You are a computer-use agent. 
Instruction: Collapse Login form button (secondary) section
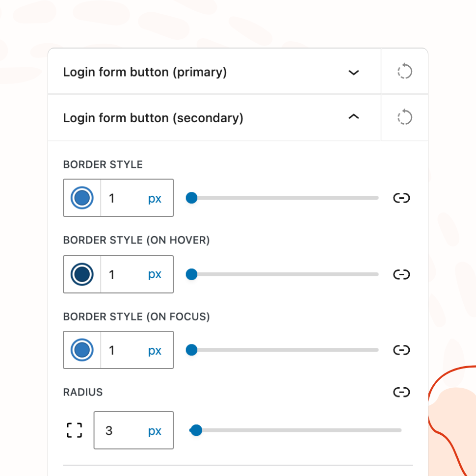tap(353, 117)
